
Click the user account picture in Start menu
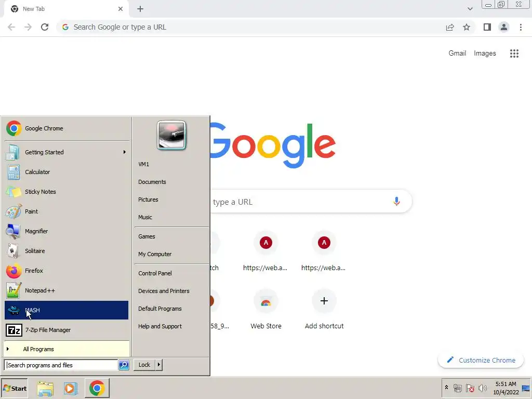(x=171, y=135)
